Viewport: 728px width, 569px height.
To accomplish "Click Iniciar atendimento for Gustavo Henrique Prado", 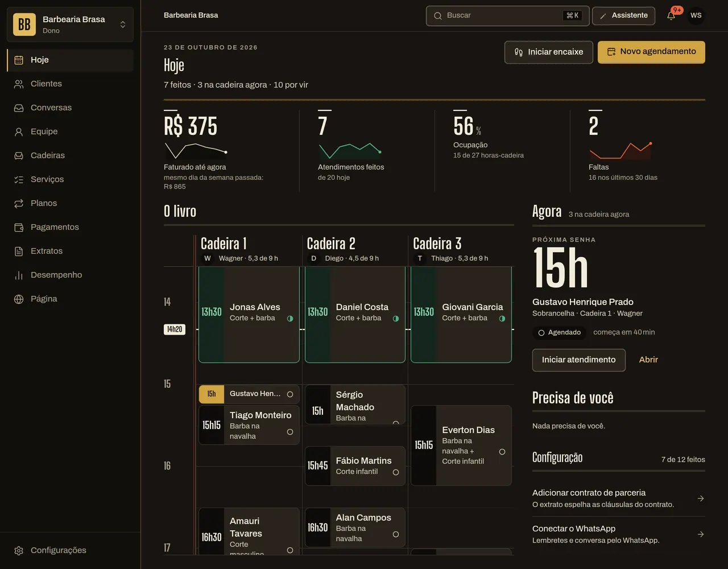I will (578, 360).
